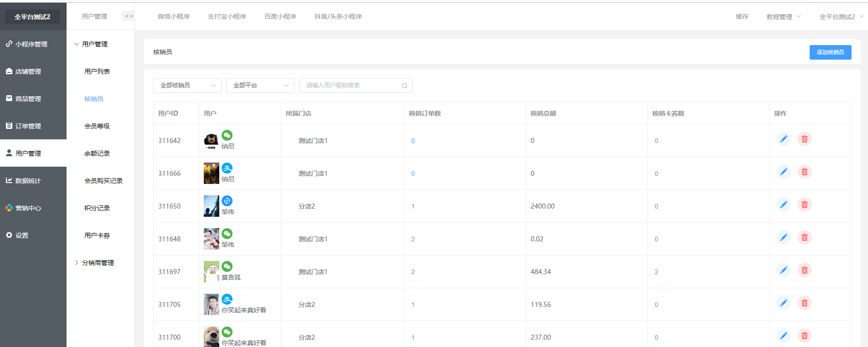Delete verifier row 311650
This screenshot has height=347, width=868.
pyautogui.click(x=804, y=205)
